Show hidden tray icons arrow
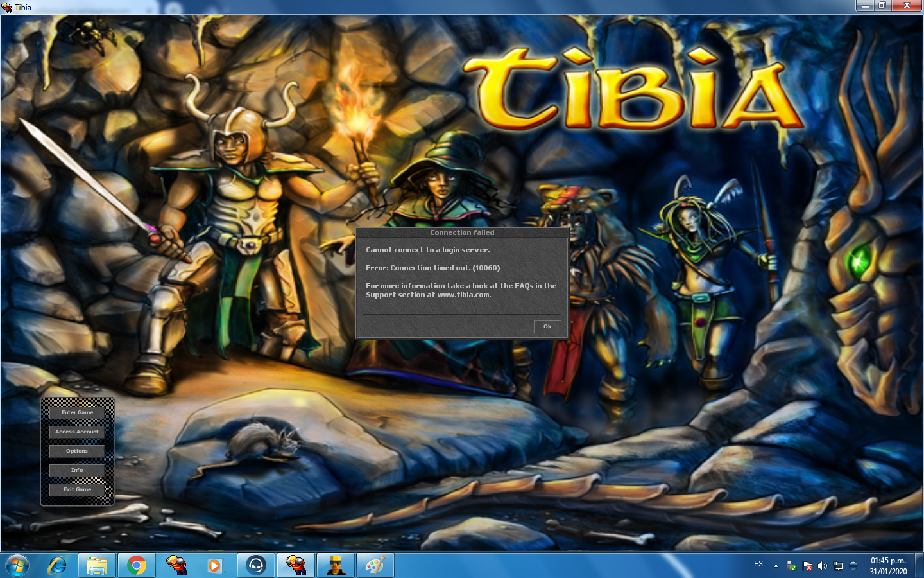Viewport: 924px width, 578px height. click(x=776, y=566)
